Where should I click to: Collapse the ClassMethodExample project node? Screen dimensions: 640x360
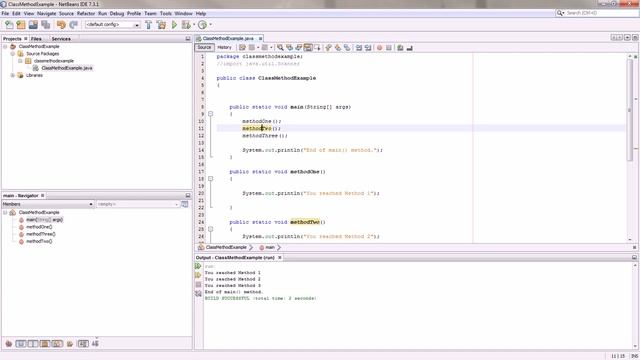point(5,47)
